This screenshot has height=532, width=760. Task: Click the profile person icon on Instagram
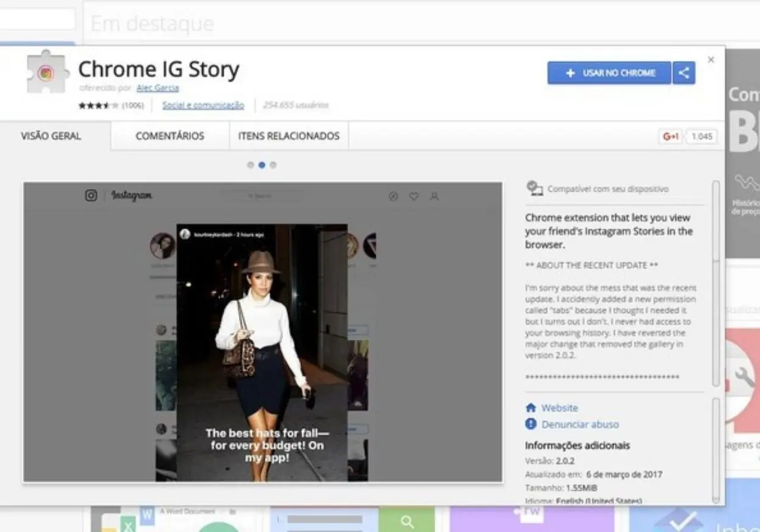click(434, 196)
